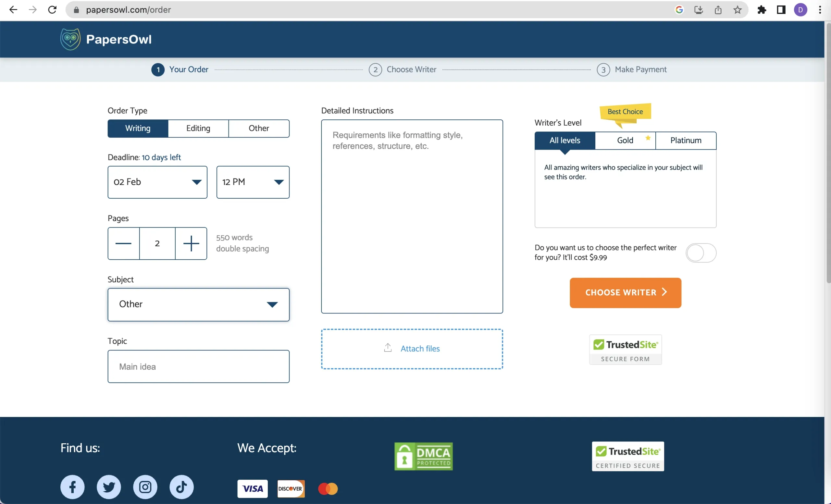
Task: Select the Gold writer level
Action: (625, 141)
